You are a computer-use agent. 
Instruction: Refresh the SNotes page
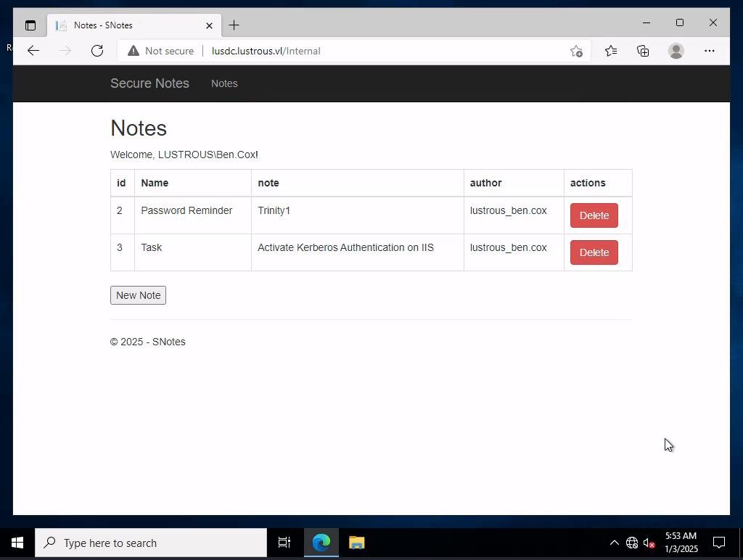pyautogui.click(x=97, y=51)
